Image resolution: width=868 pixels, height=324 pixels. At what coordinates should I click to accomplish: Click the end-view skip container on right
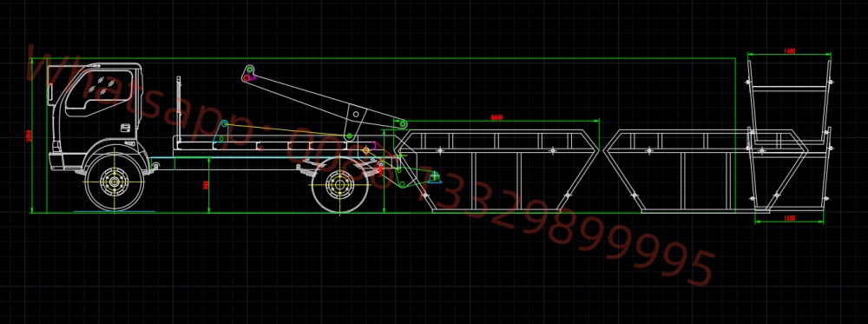point(789,136)
